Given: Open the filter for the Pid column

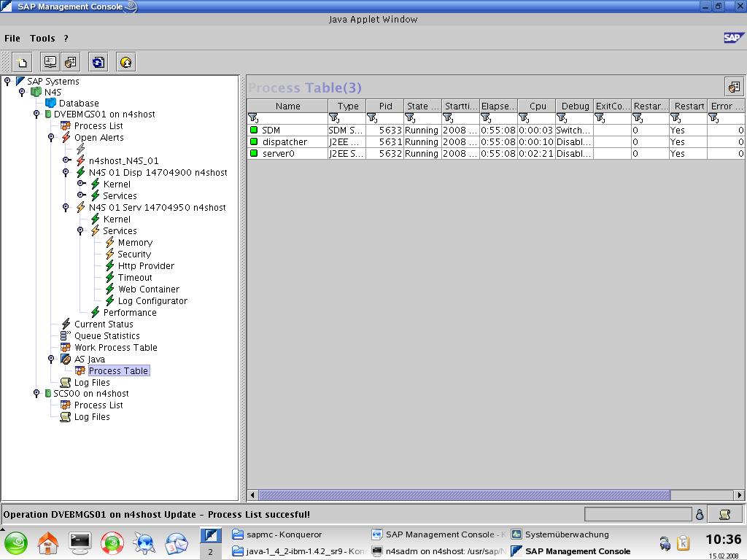Looking at the screenshot, I should [x=372, y=118].
